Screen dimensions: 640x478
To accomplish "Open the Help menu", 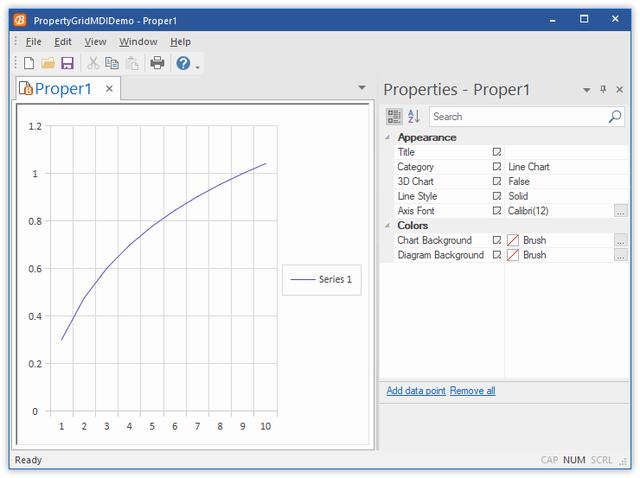I will (180, 42).
